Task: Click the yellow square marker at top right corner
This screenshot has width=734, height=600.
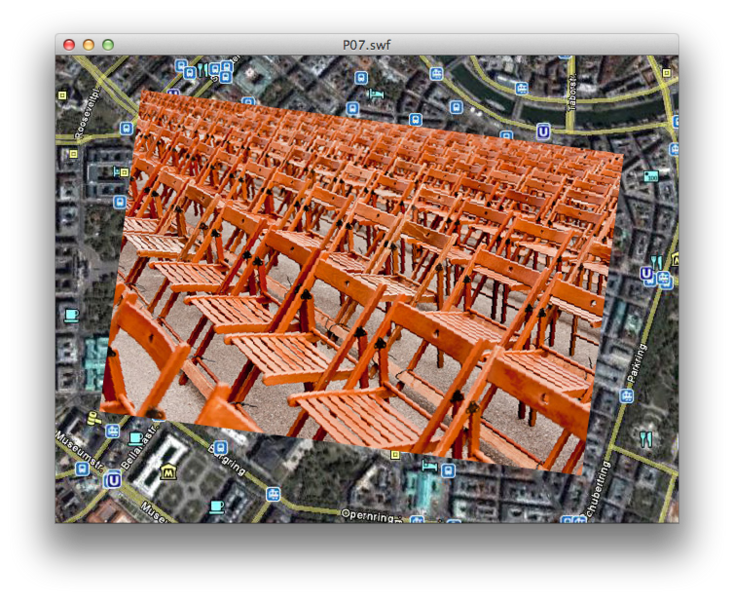Action: click(x=667, y=73)
